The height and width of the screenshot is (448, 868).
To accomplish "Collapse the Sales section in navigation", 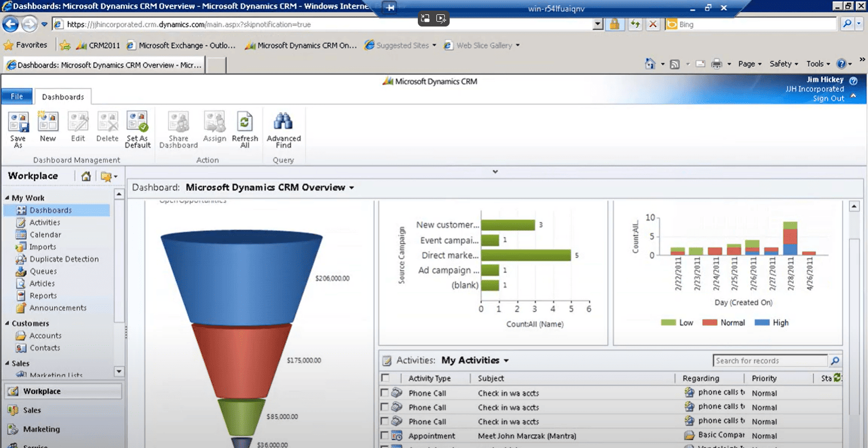I will coord(7,363).
